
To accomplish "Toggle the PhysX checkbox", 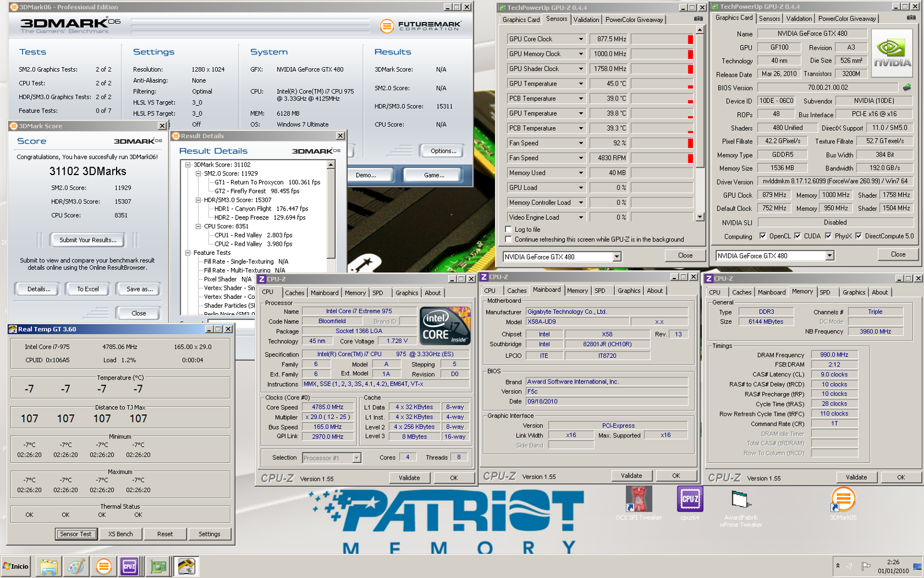I will [x=828, y=236].
